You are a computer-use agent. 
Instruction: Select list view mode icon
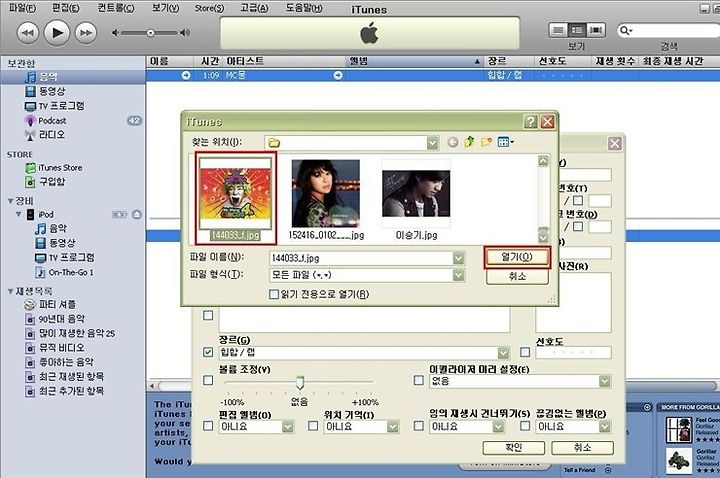pos(558,30)
